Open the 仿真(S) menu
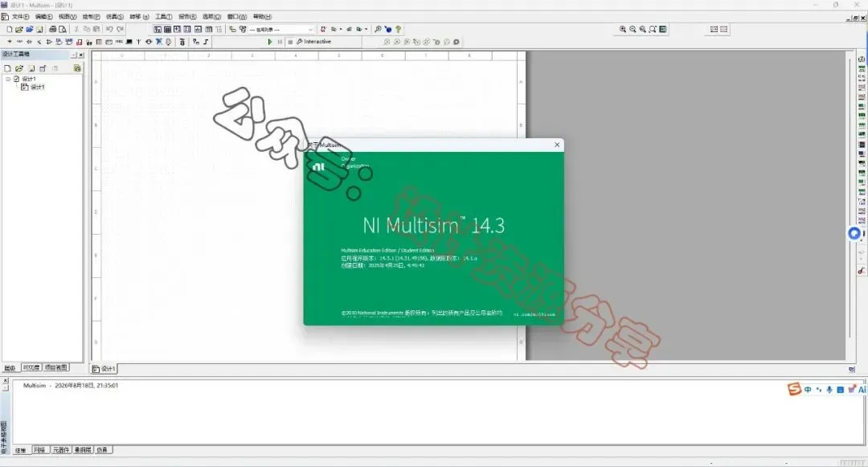This screenshot has width=868, height=467. click(115, 17)
